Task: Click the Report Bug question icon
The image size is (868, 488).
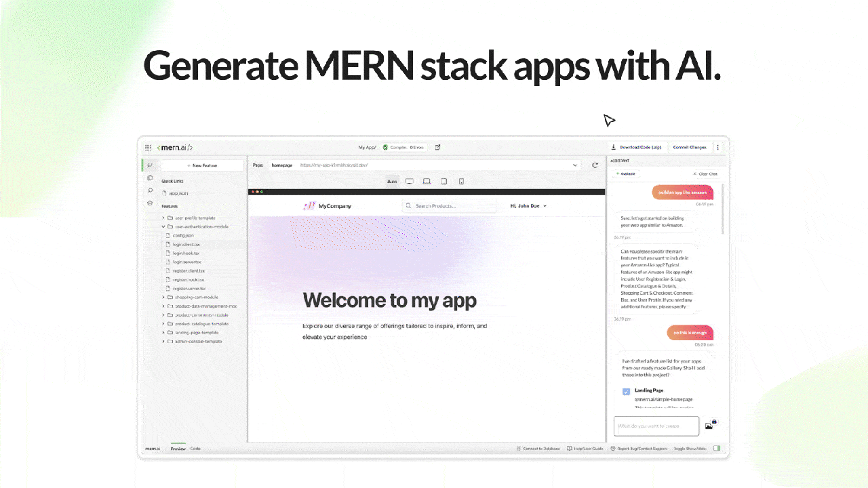Action: pos(613,449)
